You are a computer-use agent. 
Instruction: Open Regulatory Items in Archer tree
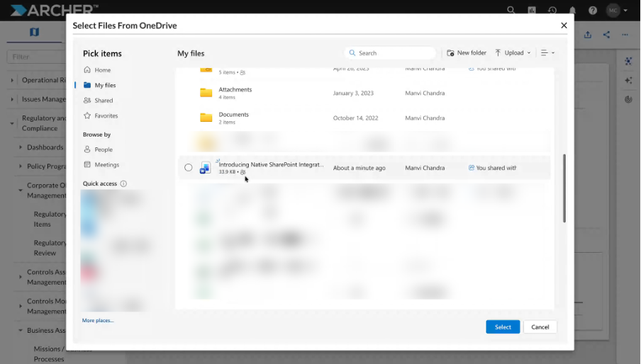pos(50,219)
